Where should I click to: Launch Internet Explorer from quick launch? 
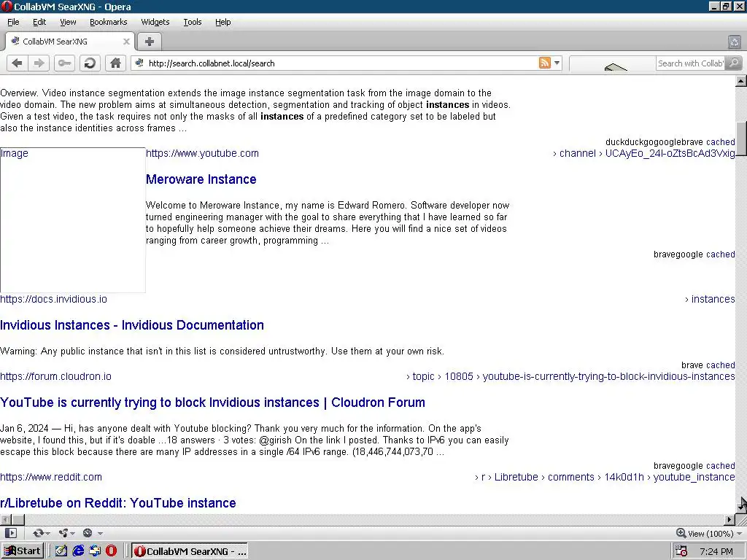(x=78, y=551)
